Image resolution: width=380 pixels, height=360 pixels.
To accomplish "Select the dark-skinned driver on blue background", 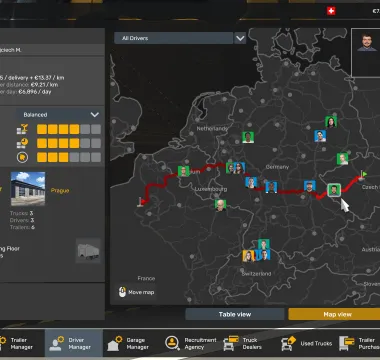I will [271, 187].
